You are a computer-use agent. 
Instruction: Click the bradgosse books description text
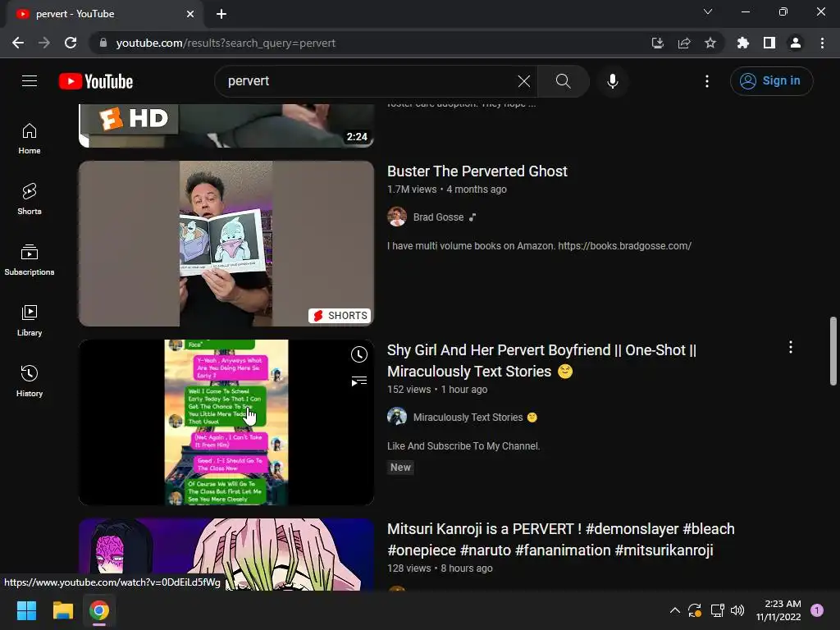pos(539,246)
